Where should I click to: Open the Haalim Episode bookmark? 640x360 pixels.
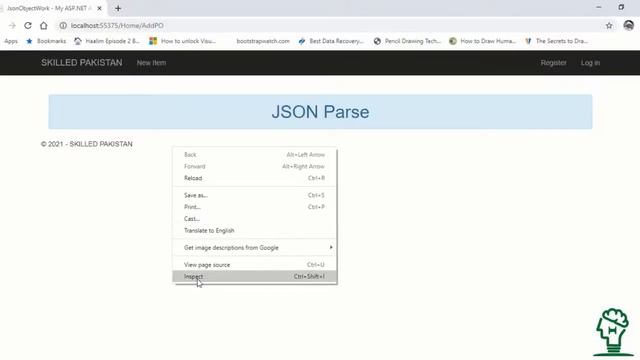[107, 41]
